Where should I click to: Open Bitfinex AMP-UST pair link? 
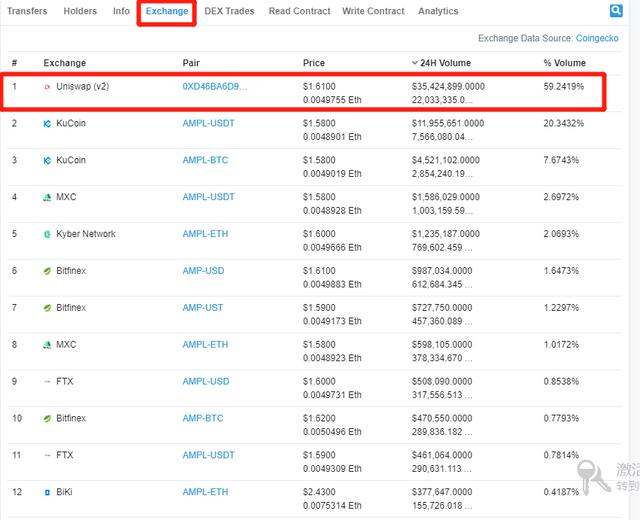coord(203,308)
